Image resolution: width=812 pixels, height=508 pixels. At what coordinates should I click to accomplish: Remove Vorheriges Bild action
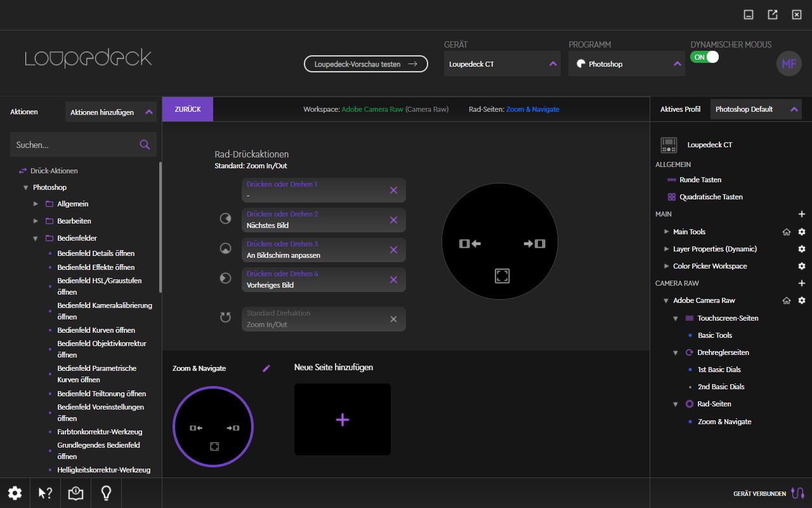tap(393, 279)
